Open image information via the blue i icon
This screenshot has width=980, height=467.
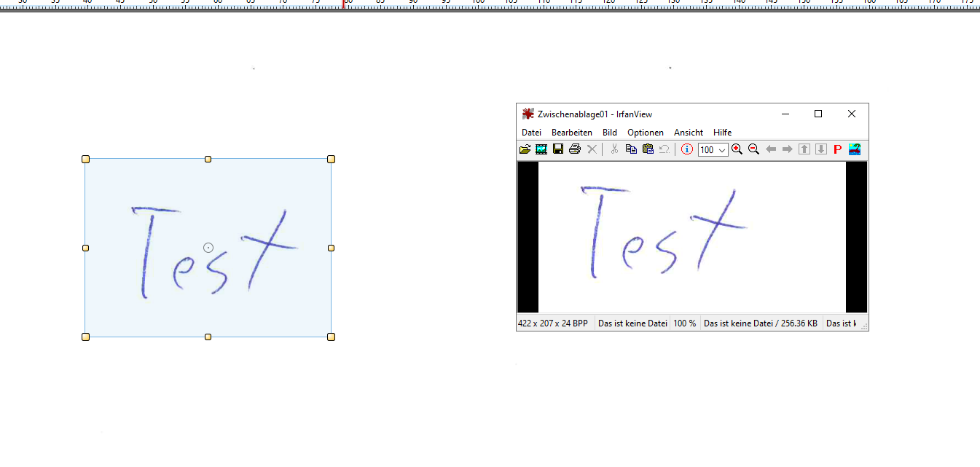coord(686,149)
